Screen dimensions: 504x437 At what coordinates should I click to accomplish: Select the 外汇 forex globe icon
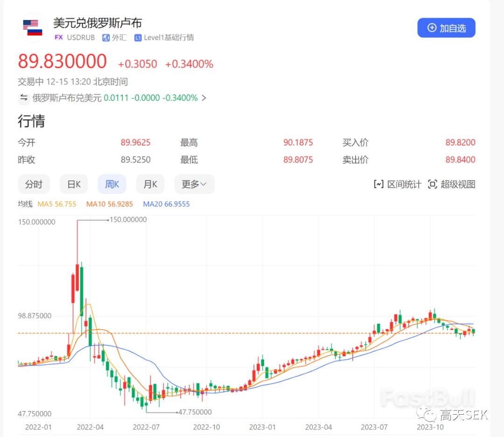tap(106, 38)
